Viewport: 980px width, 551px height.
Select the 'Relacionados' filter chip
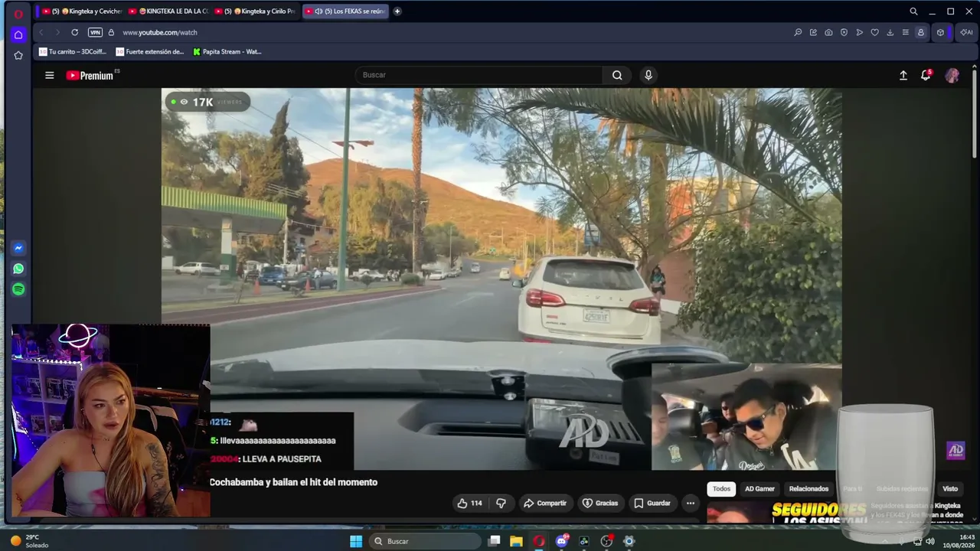pyautogui.click(x=808, y=488)
